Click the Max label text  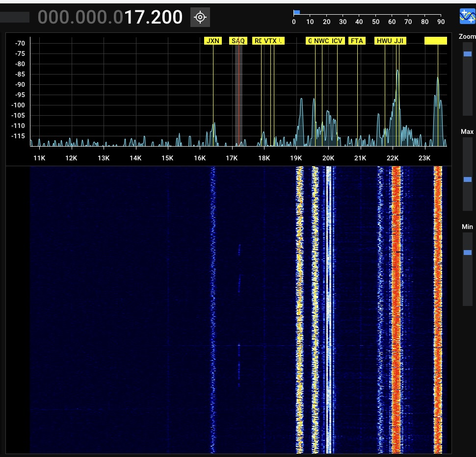[x=467, y=131]
